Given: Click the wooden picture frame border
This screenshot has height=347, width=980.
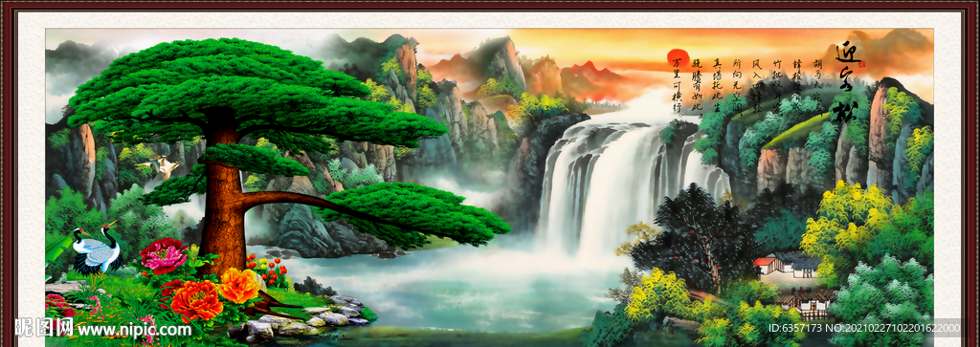Looking at the screenshot, I should (490, 5).
